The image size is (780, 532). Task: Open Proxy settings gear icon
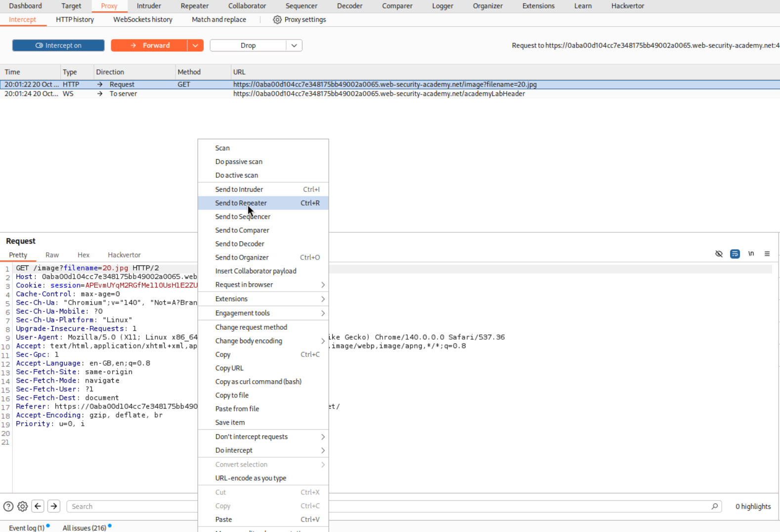click(277, 20)
